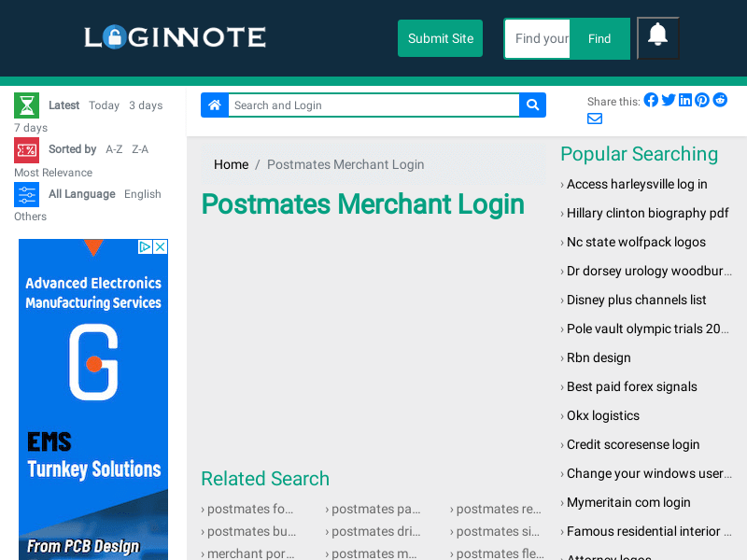Open 'Pole vault olympic trials' link
Image resolution: width=747 pixels, height=560 pixels.
pos(647,329)
